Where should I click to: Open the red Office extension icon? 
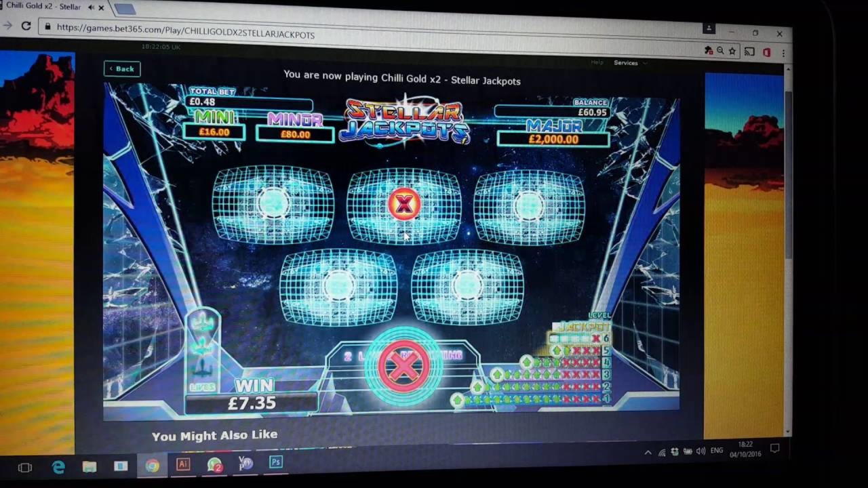tap(766, 52)
